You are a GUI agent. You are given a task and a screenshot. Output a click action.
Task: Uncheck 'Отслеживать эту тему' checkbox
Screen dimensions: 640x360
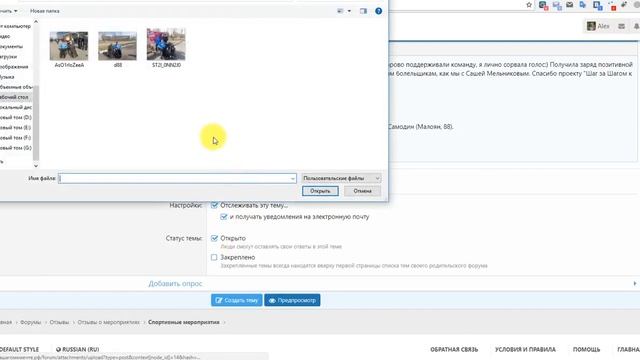coord(214,205)
